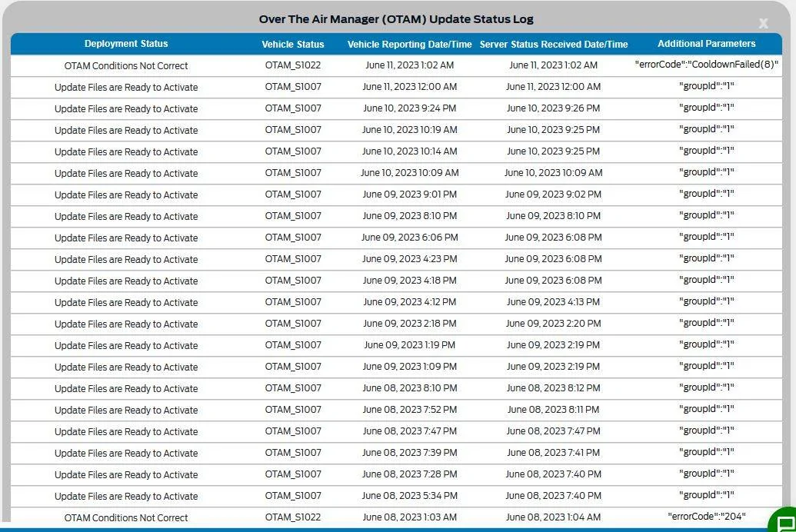Click server received time June 09, 2023 9:02 PM
The image size is (796, 532).
[x=553, y=195]
